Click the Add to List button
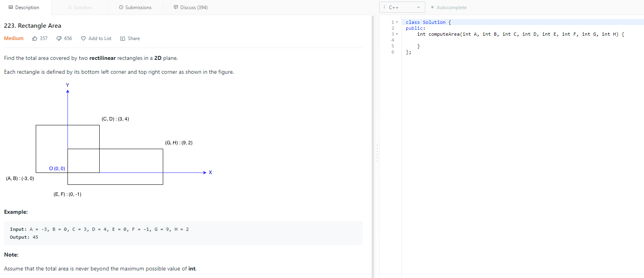The width and height of the screenshot is (644, 278). point(96,38)
